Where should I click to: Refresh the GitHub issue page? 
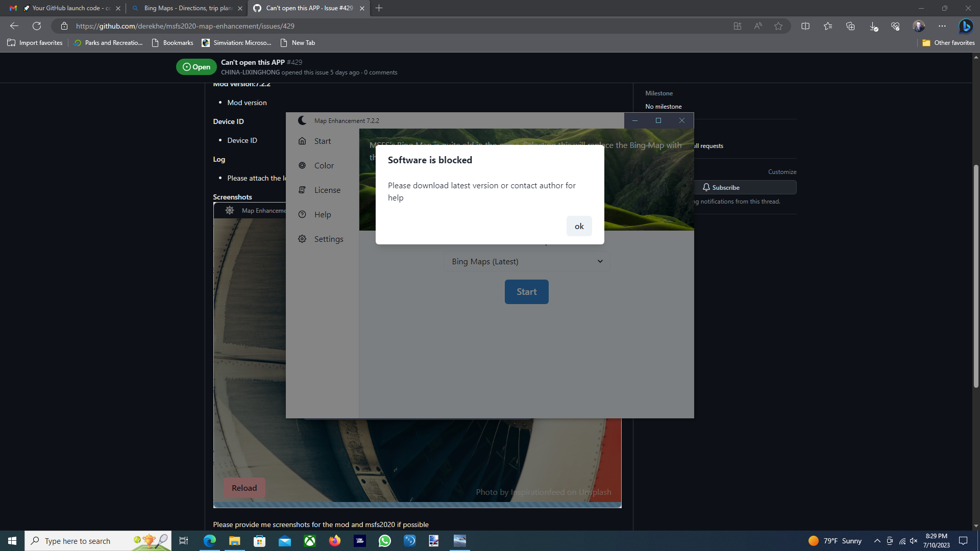point(36,26)
